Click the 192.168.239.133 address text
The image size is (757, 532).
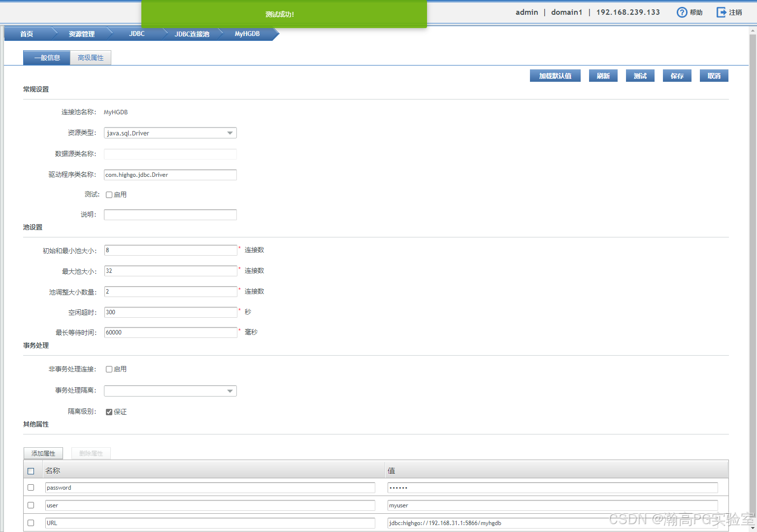coord(628,12)
